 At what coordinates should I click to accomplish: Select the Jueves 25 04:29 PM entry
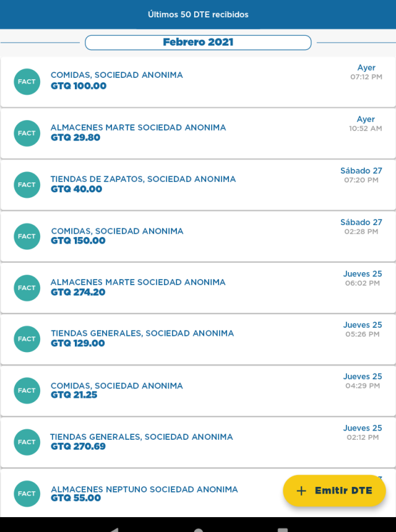click(x=198, y=390)
